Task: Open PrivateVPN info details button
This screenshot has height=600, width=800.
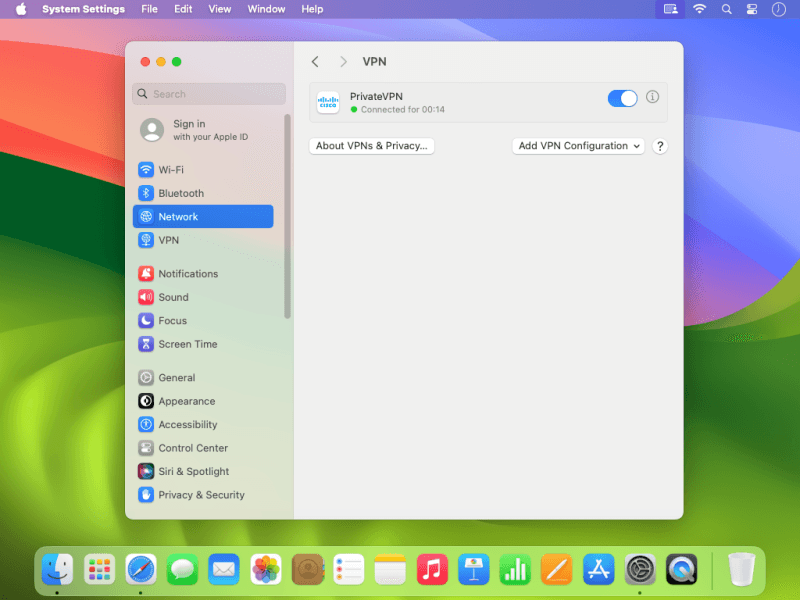Action: pos(653,97)
